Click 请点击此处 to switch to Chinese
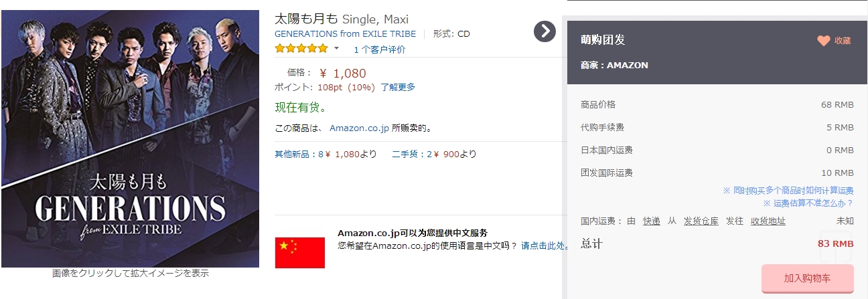868x299 pixels. pyautogui.click(x=545, y=245)
